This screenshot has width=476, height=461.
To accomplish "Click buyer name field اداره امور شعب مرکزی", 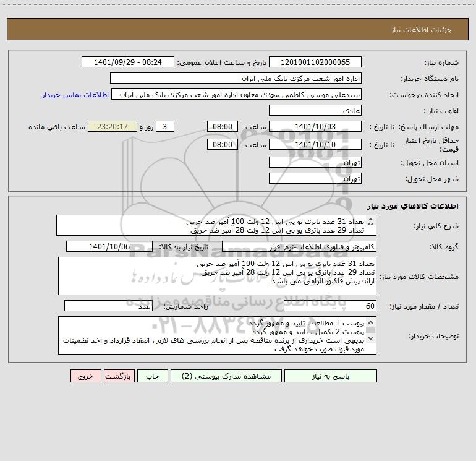I will pyautogui.click(x=236, y=78).
